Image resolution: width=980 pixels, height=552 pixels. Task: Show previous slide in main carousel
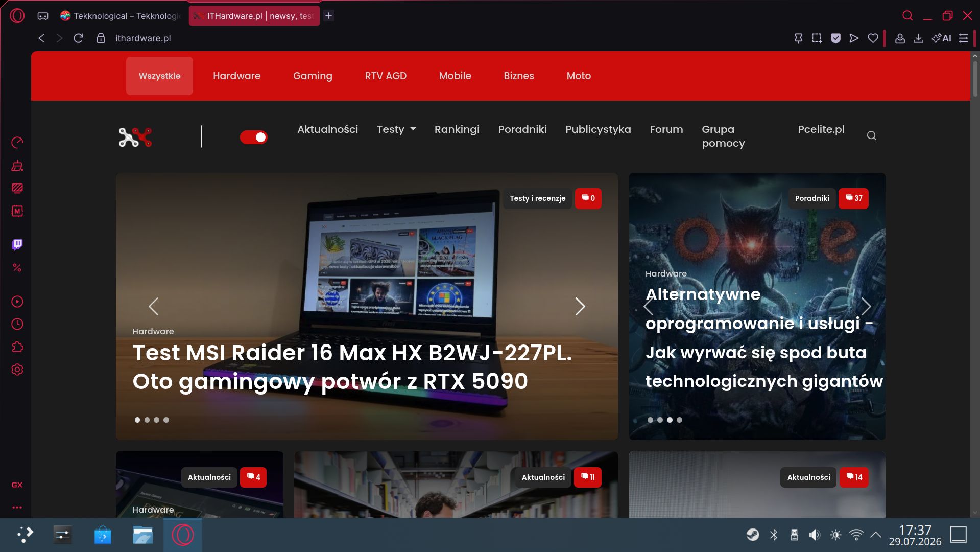pyautogui.click(x=153, y=306)
